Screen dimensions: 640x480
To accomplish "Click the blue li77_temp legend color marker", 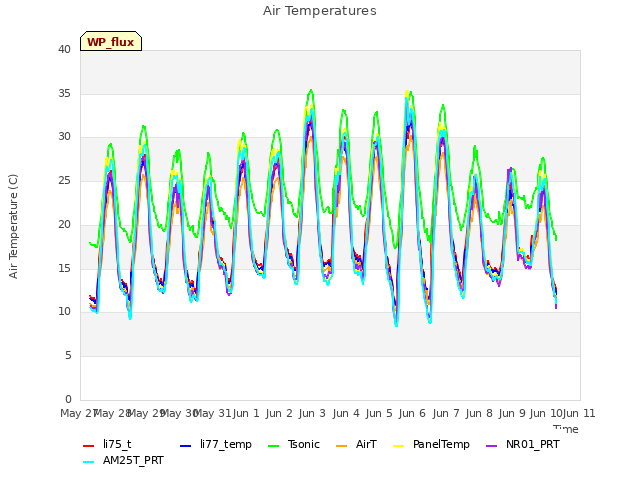I will coord(185,446).
